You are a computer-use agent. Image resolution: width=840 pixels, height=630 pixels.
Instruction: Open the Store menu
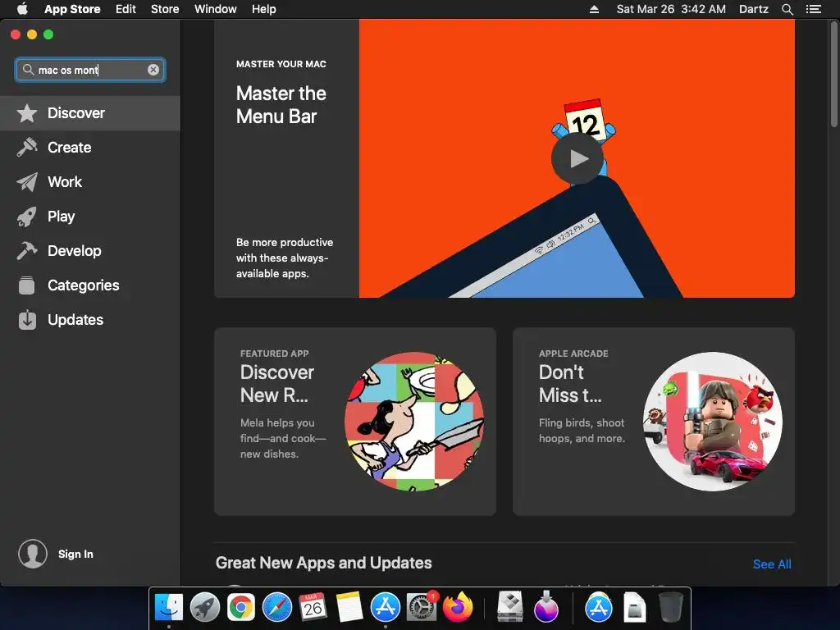click(x=165, y=9)
